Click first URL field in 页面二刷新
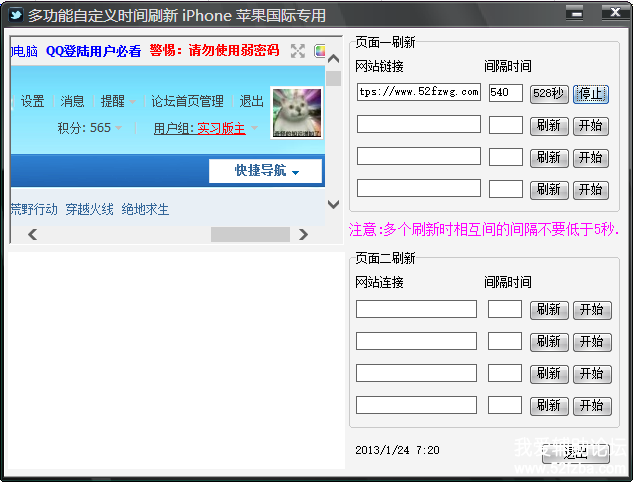Viewport: 633px width, 482px height. click(416, 309)
